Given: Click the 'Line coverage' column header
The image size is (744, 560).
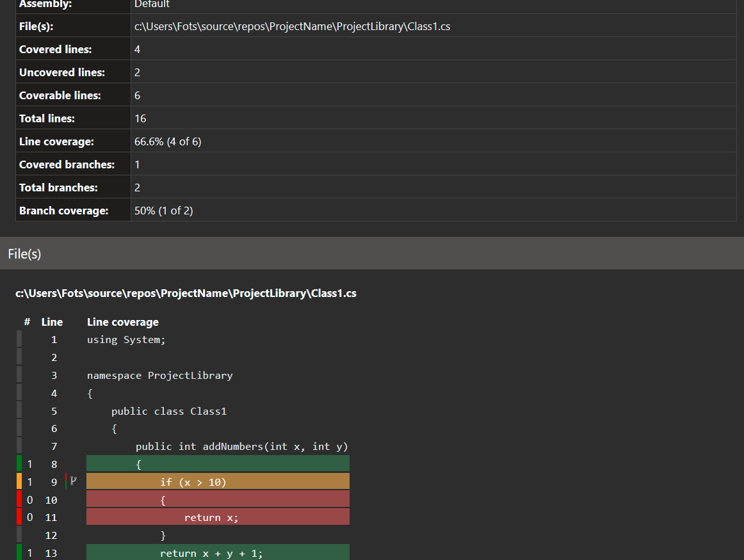Looking at the screenshot, I should (x=122, y=322).
